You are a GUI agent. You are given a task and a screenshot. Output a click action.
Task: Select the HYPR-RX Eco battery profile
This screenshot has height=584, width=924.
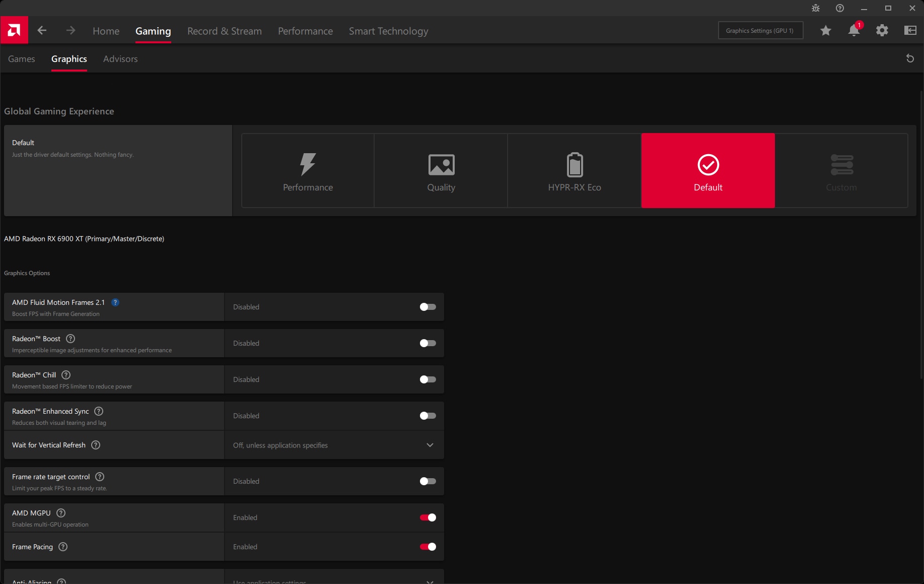point(575,170)
